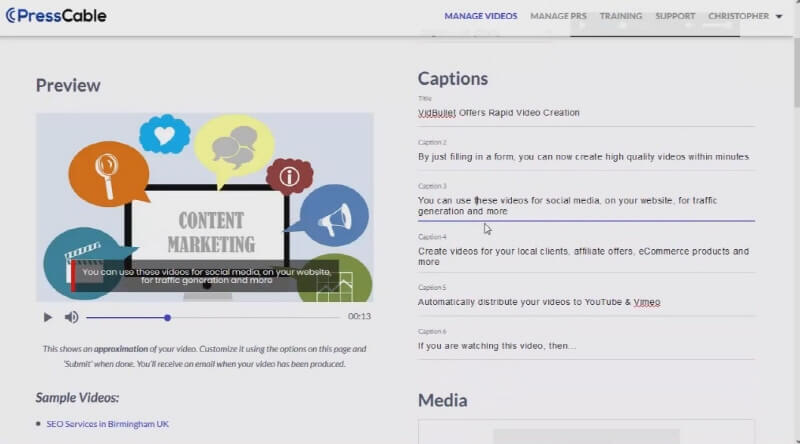Go to the Training page
This screenshot has height=444, width=800.
pos(621,16)
